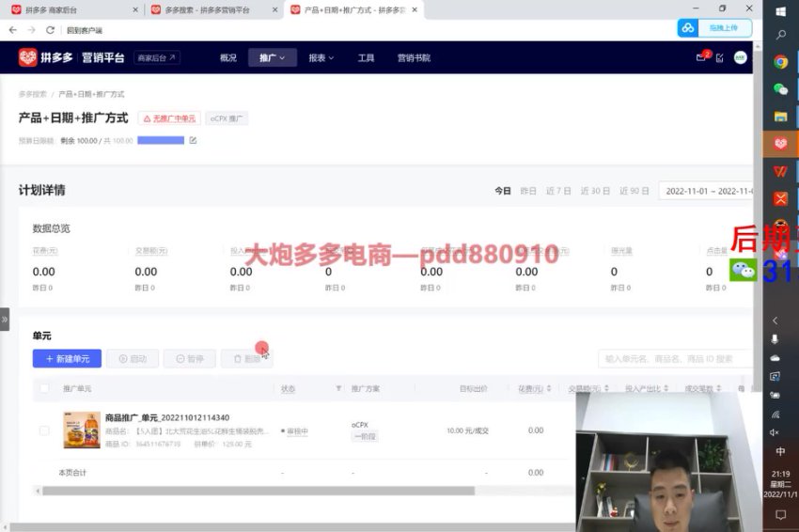Open WeChat from the taskbar

pyautogui.click(x=780, y=89)
